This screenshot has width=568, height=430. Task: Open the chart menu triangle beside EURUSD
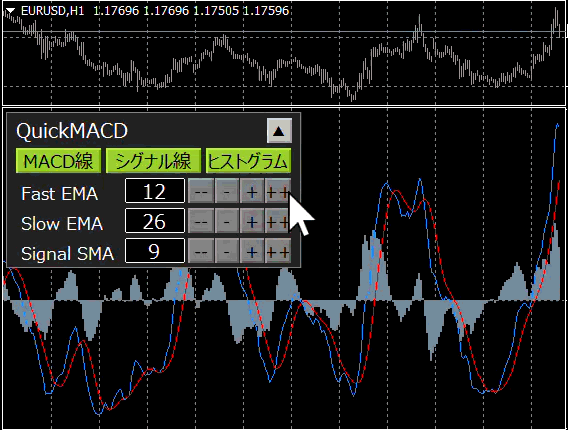pyautogui.click(x=11, y=11)
